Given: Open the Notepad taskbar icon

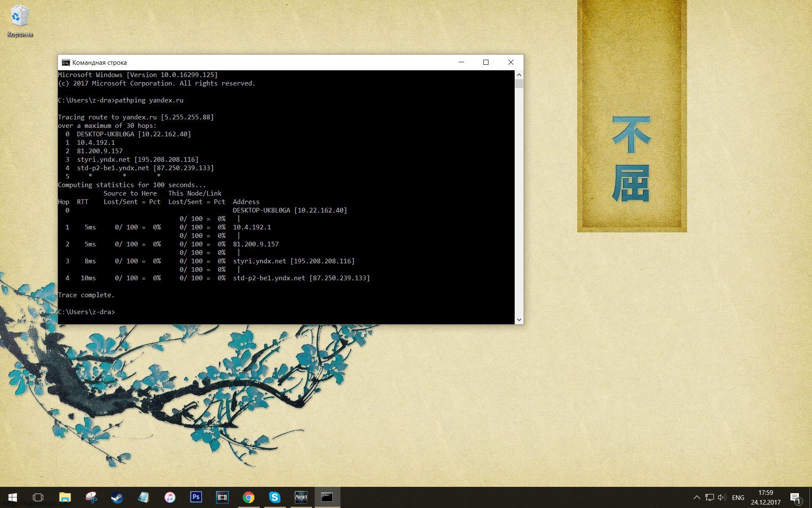Looking at the screenshot, I should point(143,497).
